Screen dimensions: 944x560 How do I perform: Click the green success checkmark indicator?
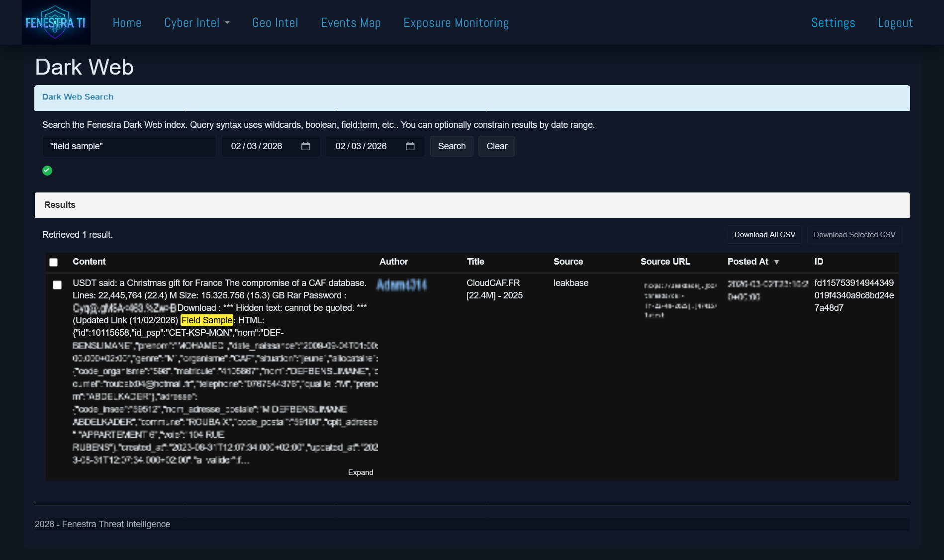pos(47,171)
